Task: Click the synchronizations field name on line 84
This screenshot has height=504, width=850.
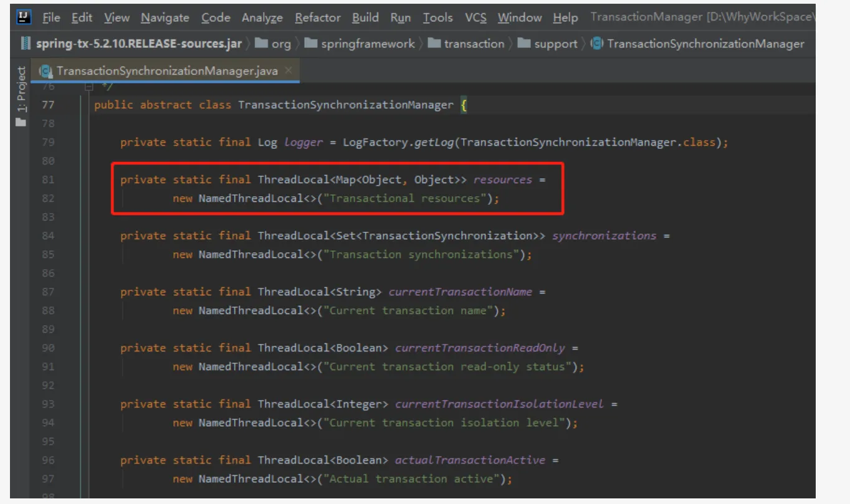Action: click(x=604, y=236)
